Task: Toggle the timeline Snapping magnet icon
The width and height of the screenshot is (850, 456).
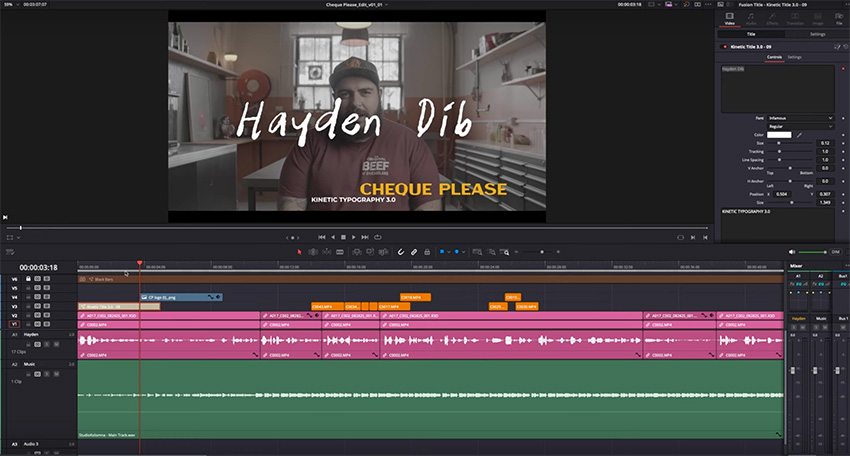Action: 401,252
